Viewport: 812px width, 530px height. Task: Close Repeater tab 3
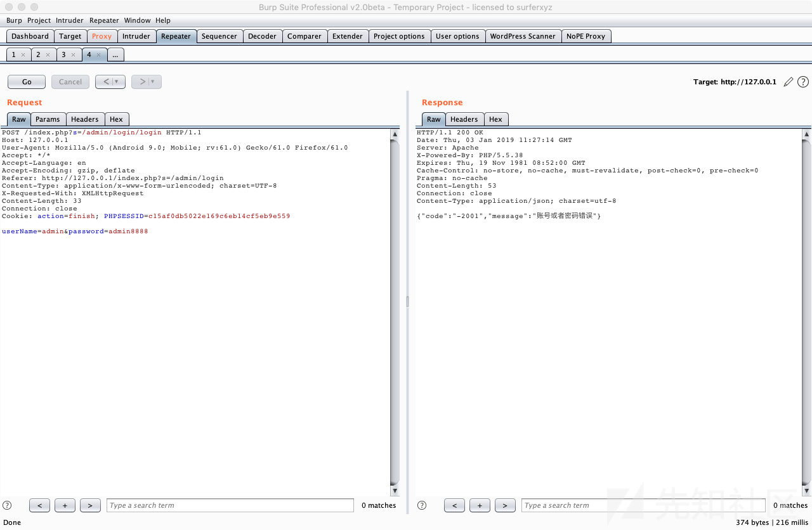point(73,55)
